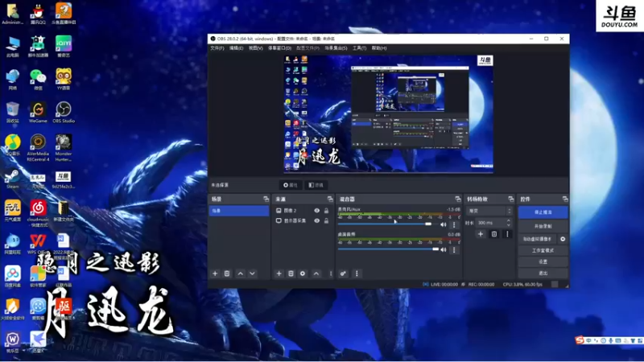Open WeGame desktop shortcut

(x=38, y=112)
